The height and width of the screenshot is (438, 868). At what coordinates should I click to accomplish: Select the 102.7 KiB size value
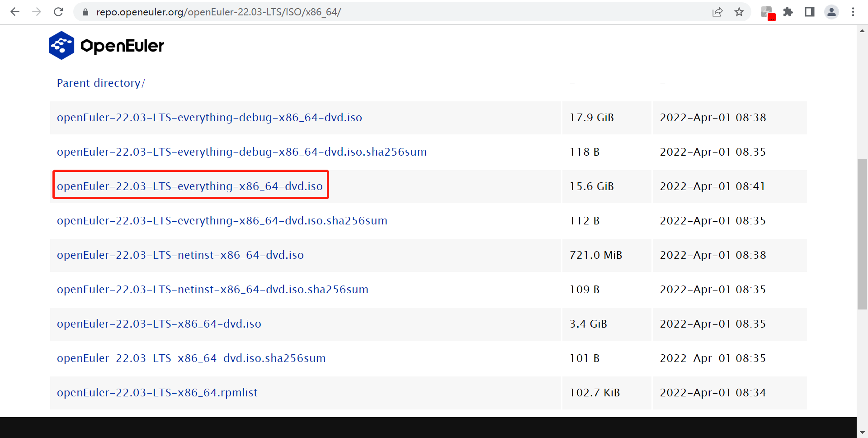(x=594, y=393)
